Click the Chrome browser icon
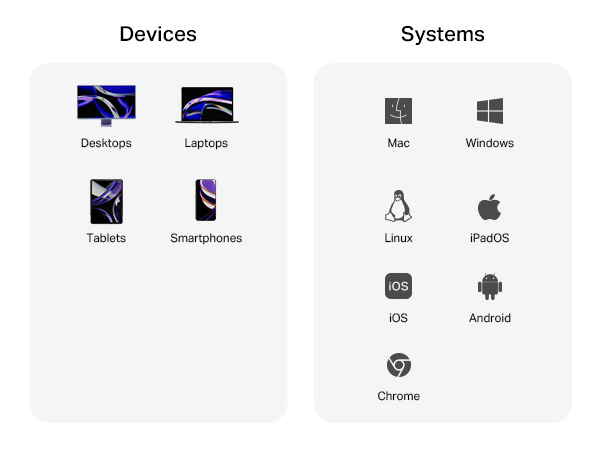The image size is (600, 450). pyautogui.click(x=399, y=365)
